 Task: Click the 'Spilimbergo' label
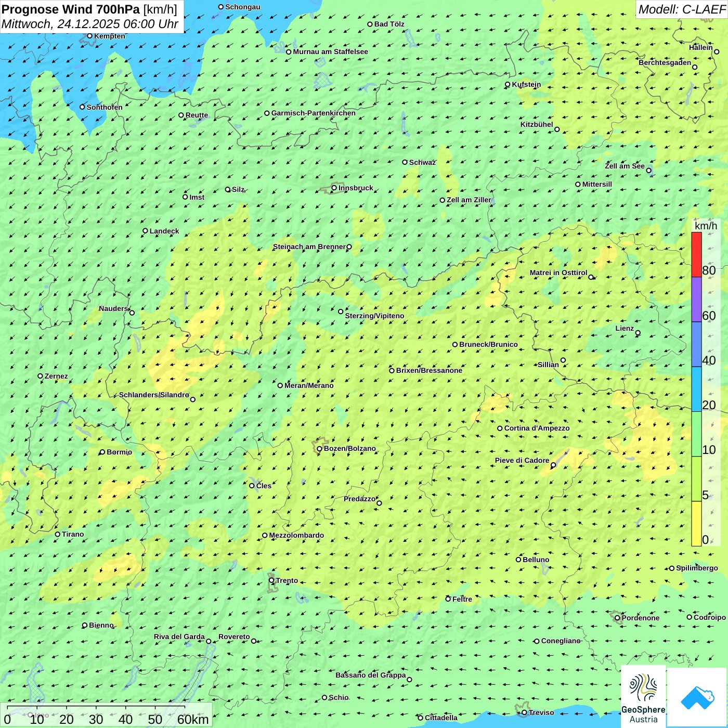coord(697,568)
